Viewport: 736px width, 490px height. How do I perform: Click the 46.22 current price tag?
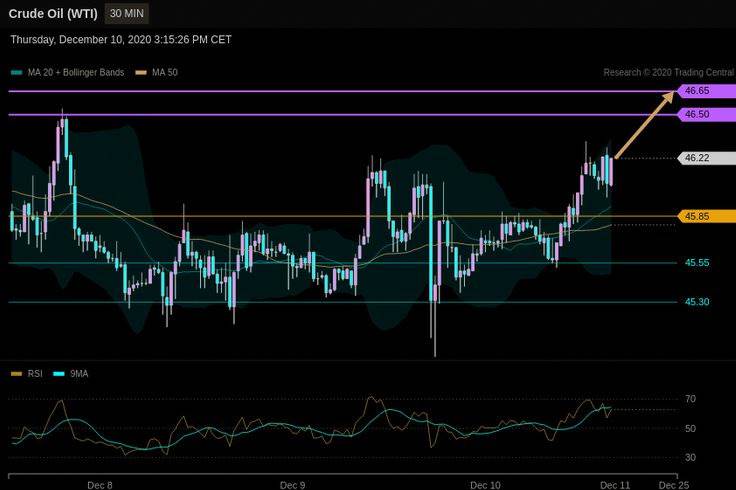[706, 158]
